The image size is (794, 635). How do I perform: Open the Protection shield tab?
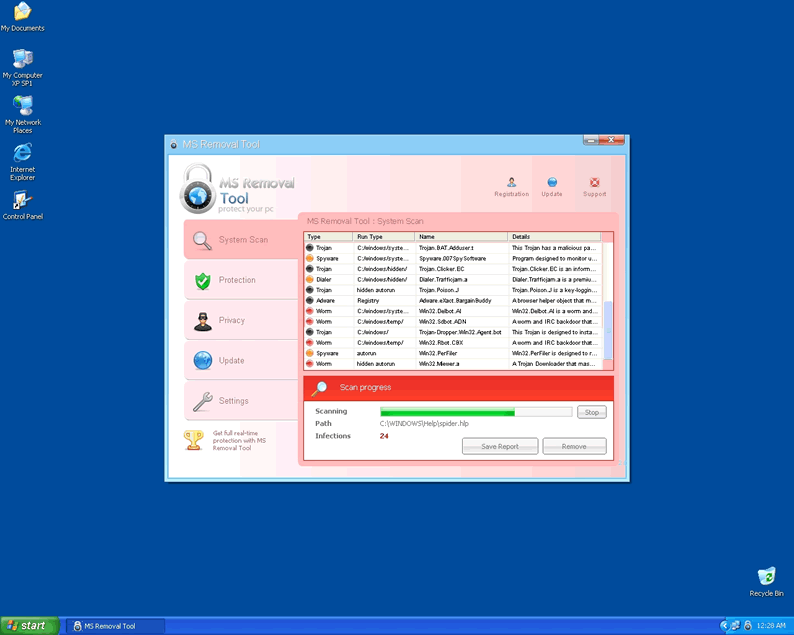pyautogui.click(x=237, y=280)
